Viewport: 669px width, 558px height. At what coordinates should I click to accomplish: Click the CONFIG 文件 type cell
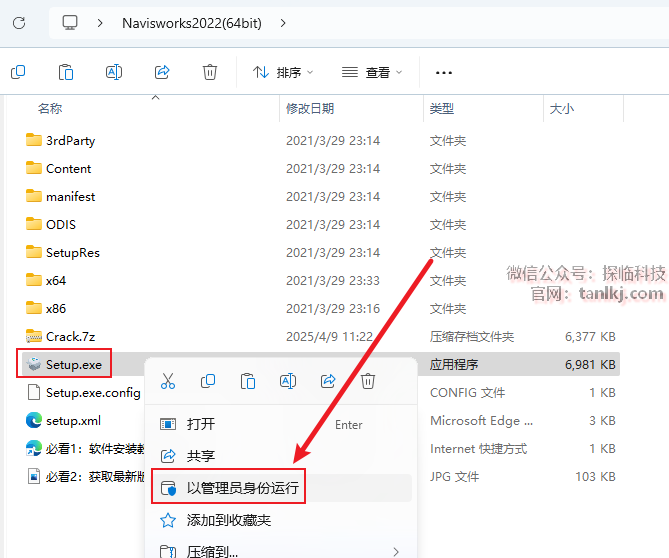[467, 392]
